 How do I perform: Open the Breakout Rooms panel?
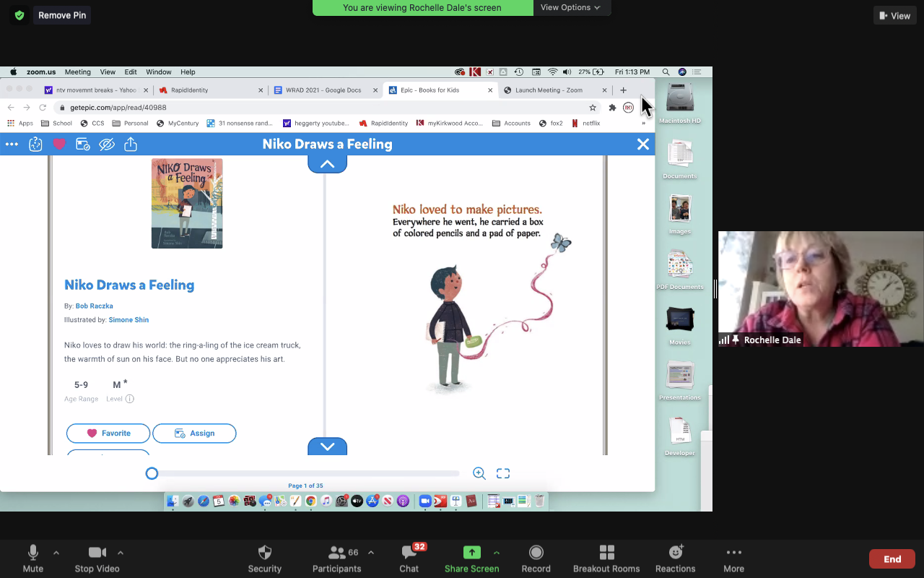click(x=606, y=553)
